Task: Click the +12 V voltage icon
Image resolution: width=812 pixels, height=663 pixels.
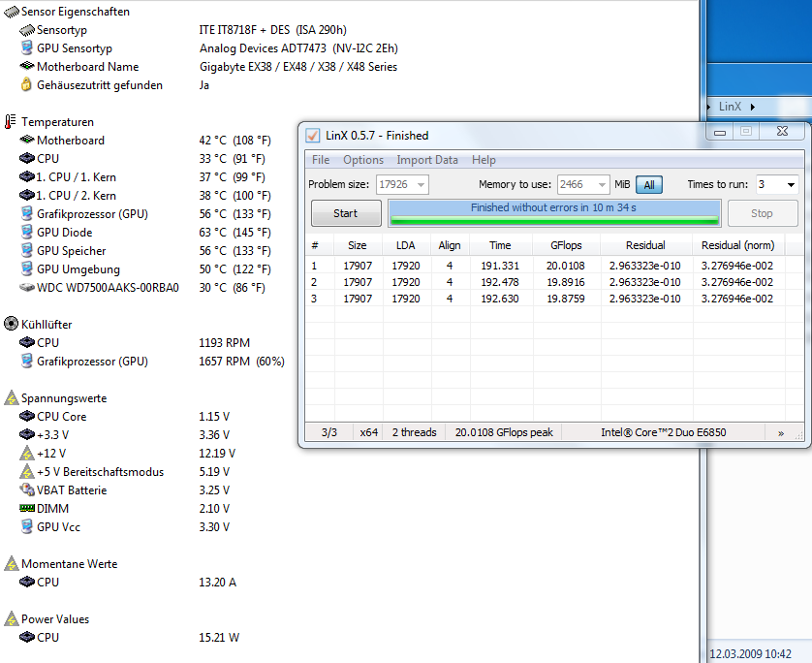Action: [27, 454]
